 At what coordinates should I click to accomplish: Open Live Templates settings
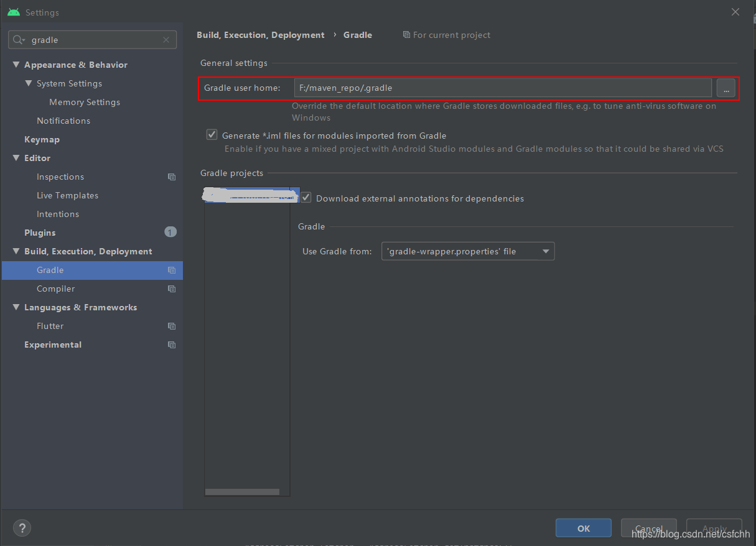pos(67,195)
